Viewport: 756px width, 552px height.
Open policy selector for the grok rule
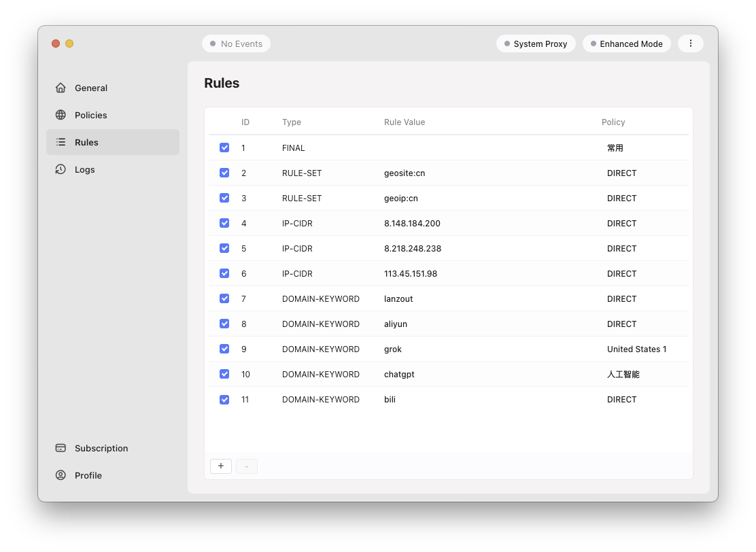coord(636,349)
